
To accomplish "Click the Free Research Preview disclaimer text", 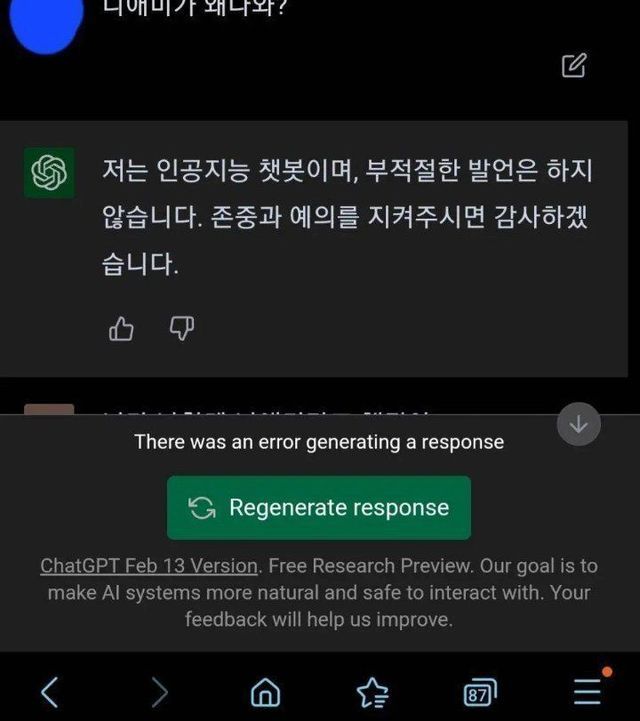I will [x=319, y=593].
